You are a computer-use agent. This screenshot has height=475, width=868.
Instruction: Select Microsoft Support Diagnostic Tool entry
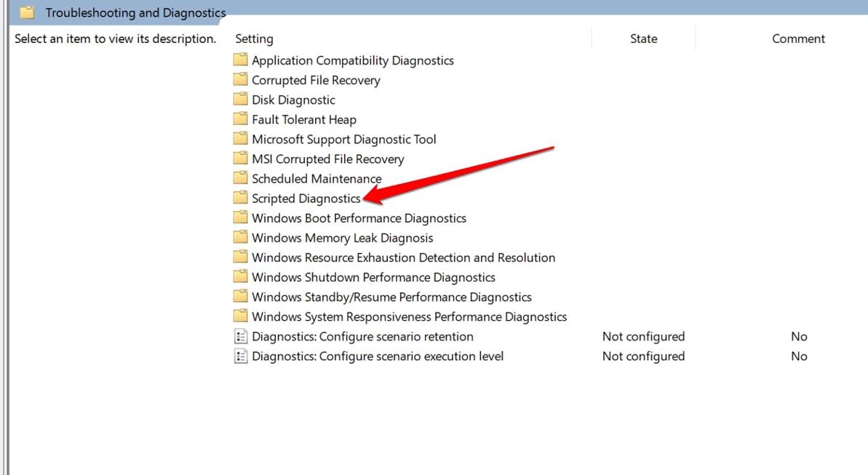tap(343, 139)
